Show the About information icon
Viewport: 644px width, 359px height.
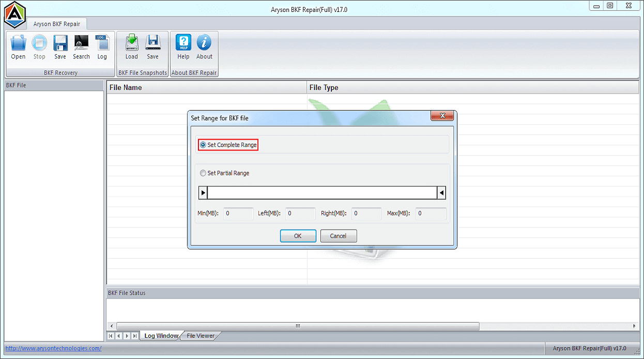tap(204, 47)
